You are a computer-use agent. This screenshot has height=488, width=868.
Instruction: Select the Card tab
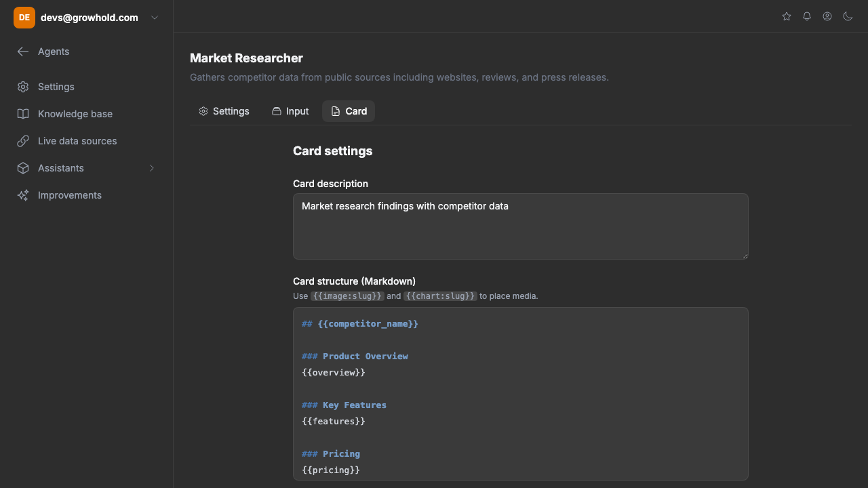[349, 111]
